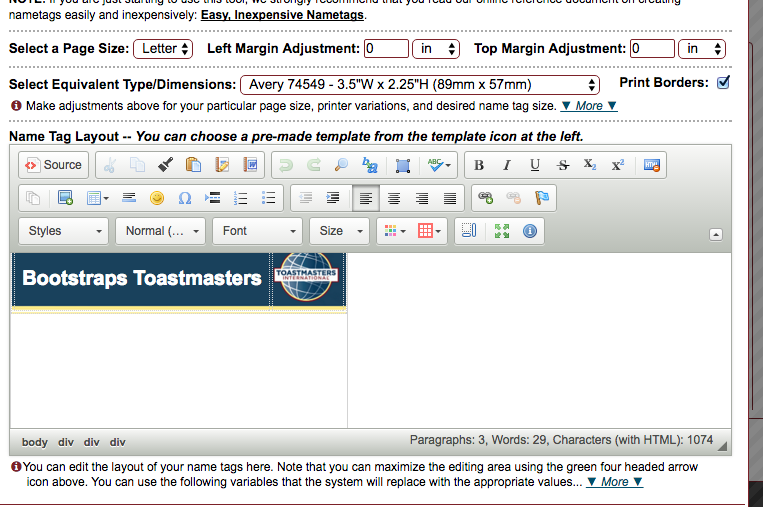Expand More link after name tag size
The width and height of the screenshot is (763, 507).
pyautogui.click(x=589, y=106)
